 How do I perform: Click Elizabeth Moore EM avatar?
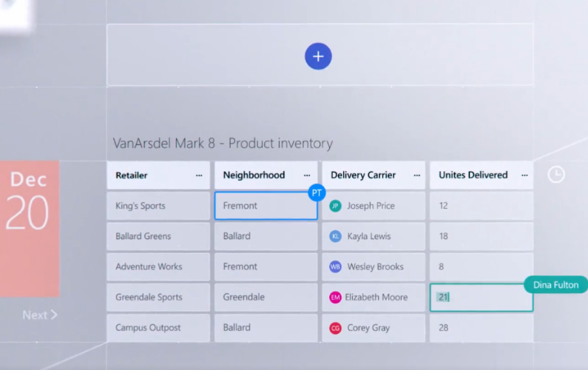click(335, 297)
